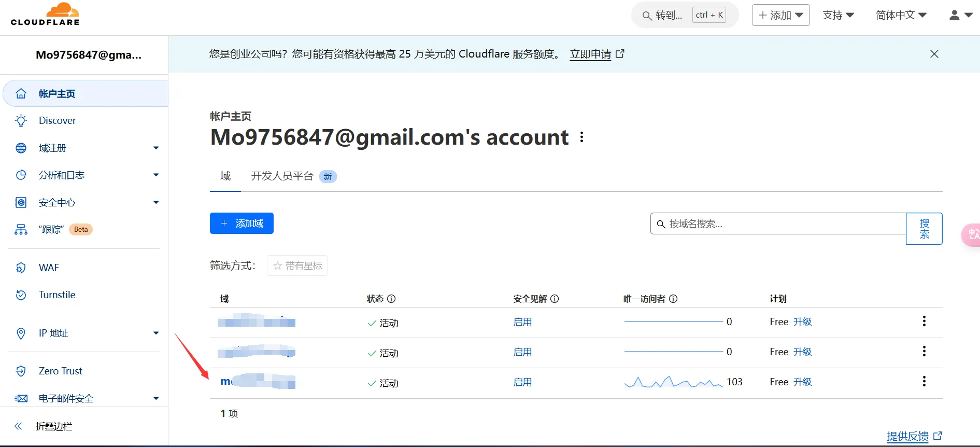Click the 安全中心 icon
The width and height of the screenshot is (980, 447).
point(21,202)
